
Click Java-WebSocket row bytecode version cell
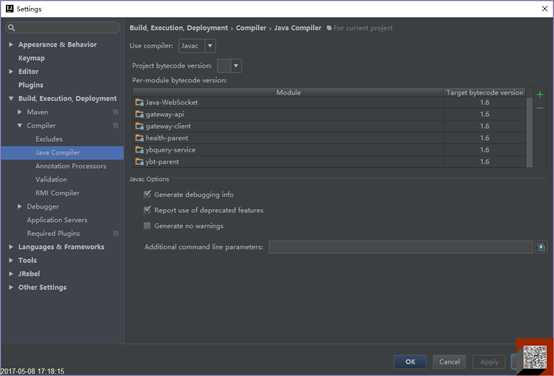484,102
